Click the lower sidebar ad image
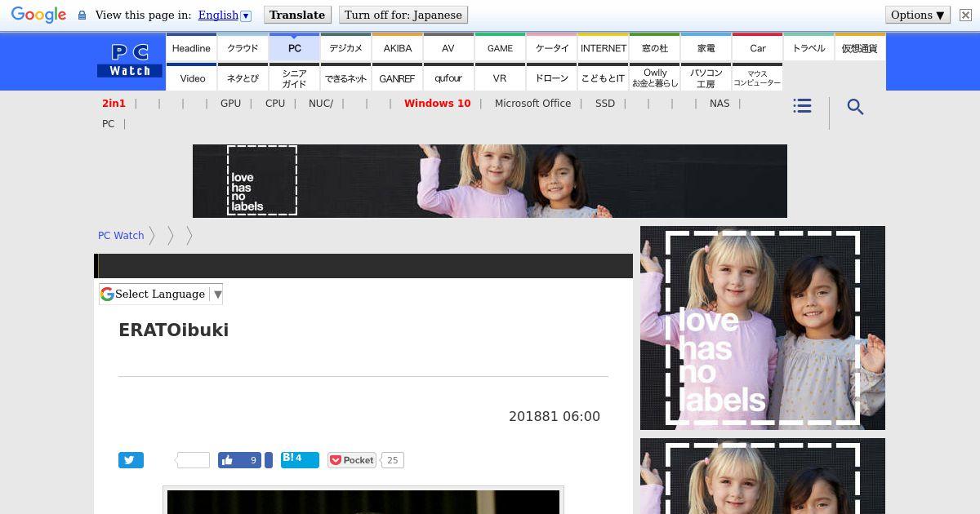Screen dimensions: 980x514 (763, 476)
